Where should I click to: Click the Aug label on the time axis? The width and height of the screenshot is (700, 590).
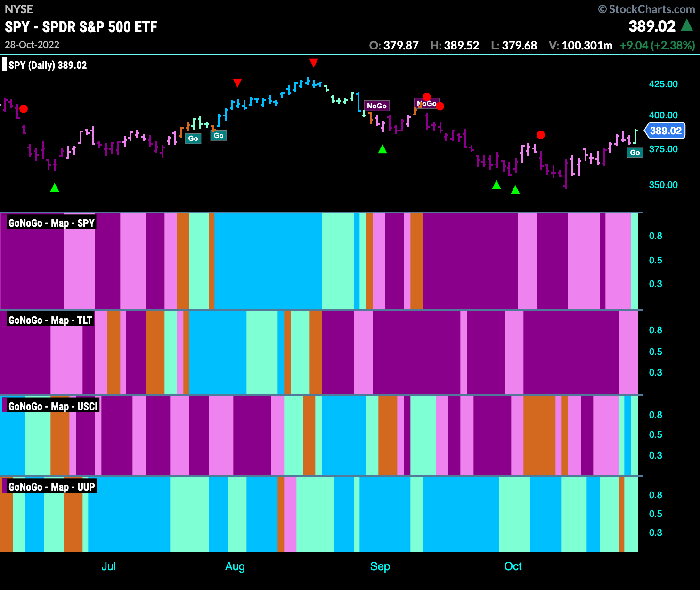(235, 566)
